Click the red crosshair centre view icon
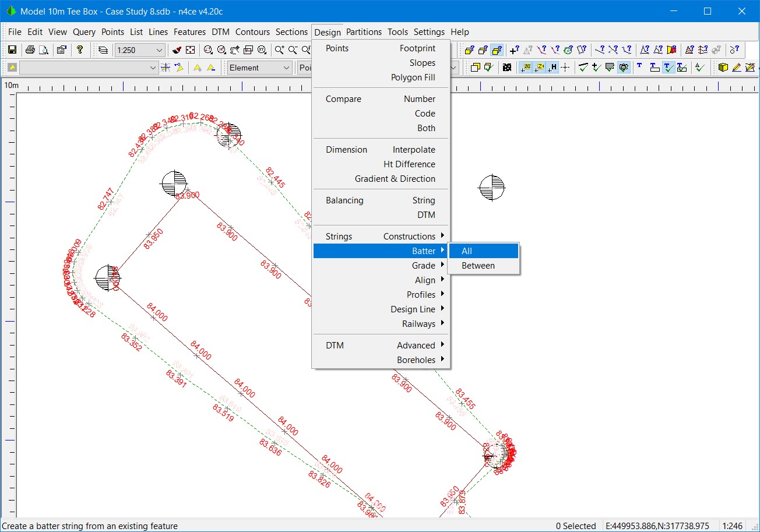 (x=190, y=50)
